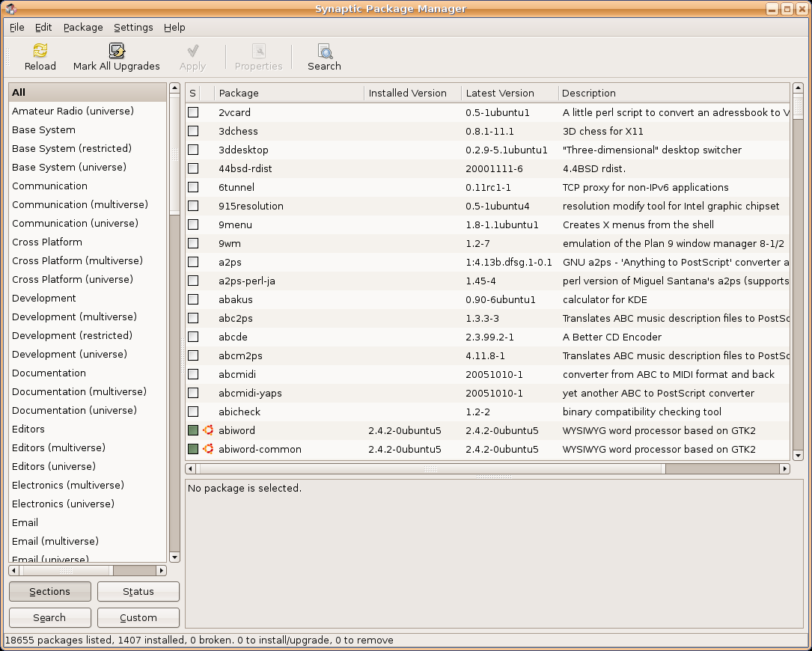812x651 pixels.
Task: Mark the abakus package checkbox
Action: click(x=193, y=299)
